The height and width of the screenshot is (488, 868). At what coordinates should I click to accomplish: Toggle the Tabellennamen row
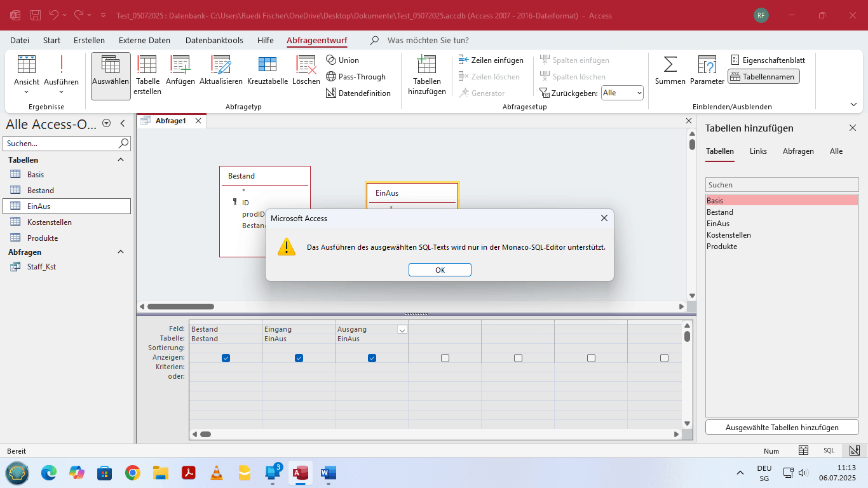point(763,77)
